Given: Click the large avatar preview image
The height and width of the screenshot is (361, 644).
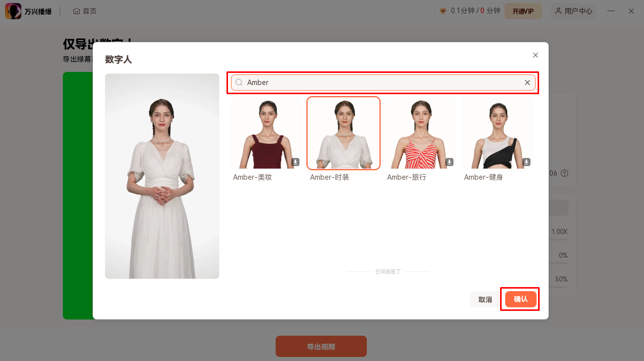Looking at the screenshot, I should 162,176.
